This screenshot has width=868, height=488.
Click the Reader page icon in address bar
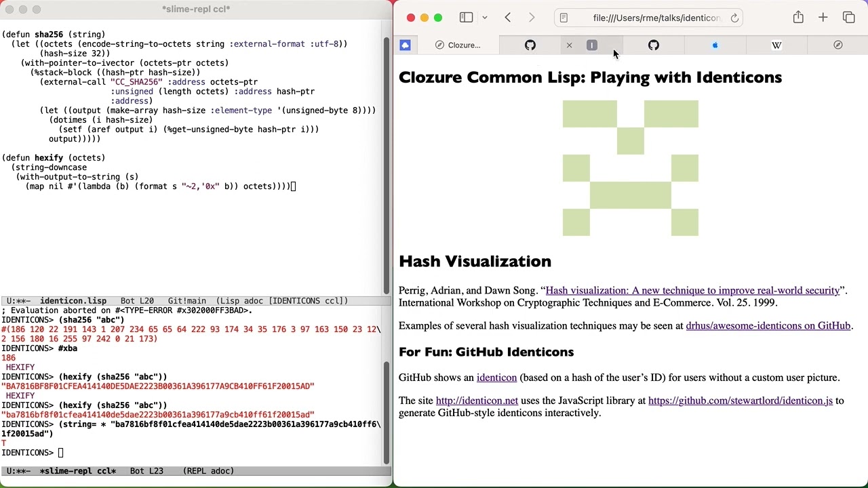tap(564, 18)
